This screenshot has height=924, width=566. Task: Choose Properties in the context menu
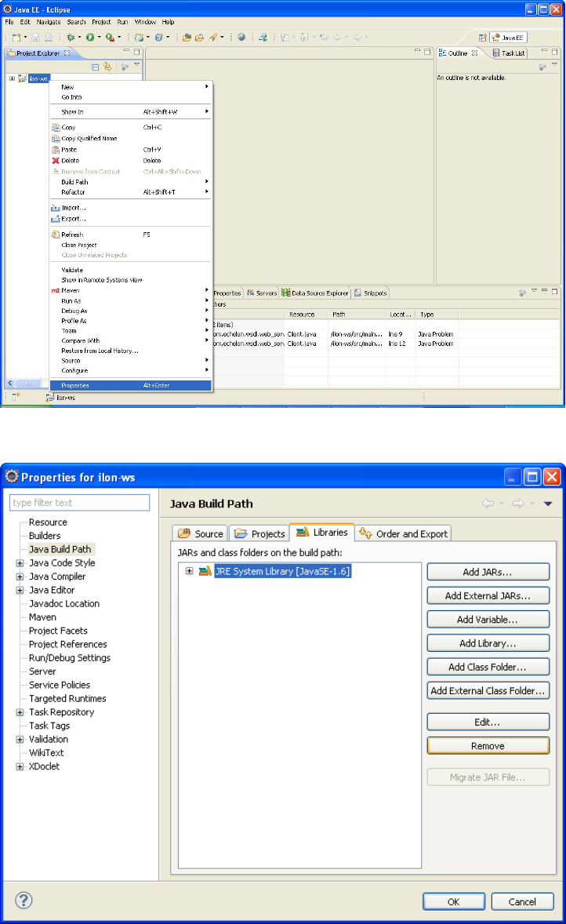click(x=131, y=385)
